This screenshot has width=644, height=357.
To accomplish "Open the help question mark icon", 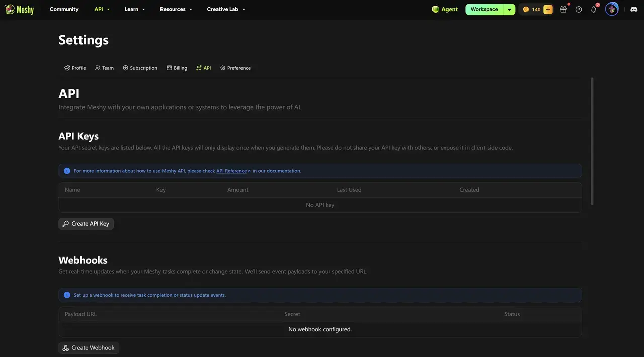I will 579,9.
